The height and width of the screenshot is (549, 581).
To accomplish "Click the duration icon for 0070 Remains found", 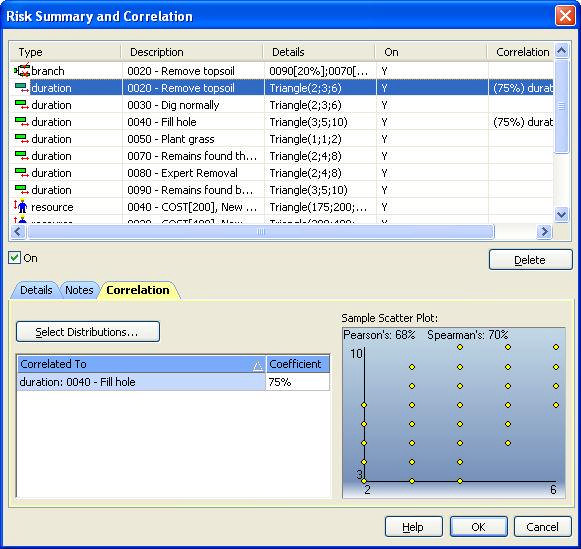I will coord(22,156).
